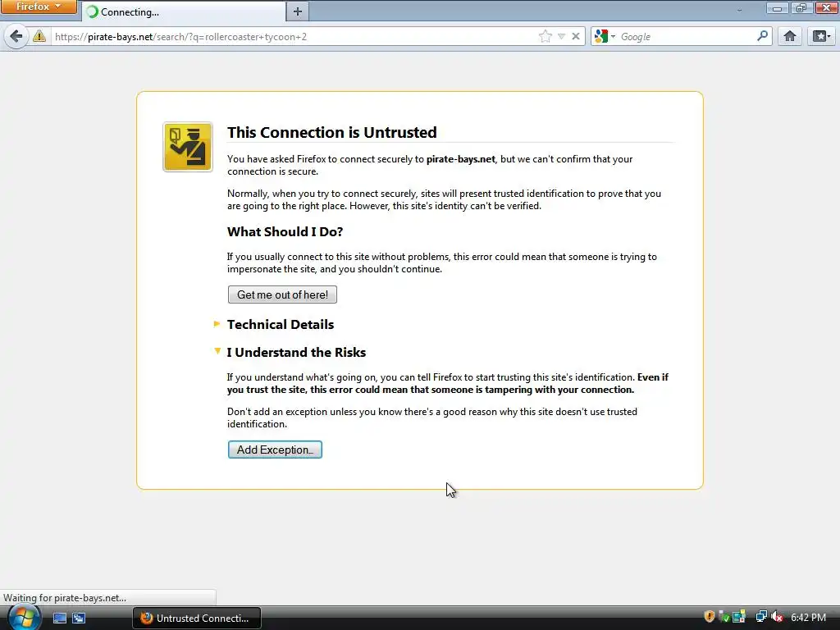Viewport: 840px width, 630px height.
Task: Open the URL history dropdown arrow
Action: tap(561, 36)
